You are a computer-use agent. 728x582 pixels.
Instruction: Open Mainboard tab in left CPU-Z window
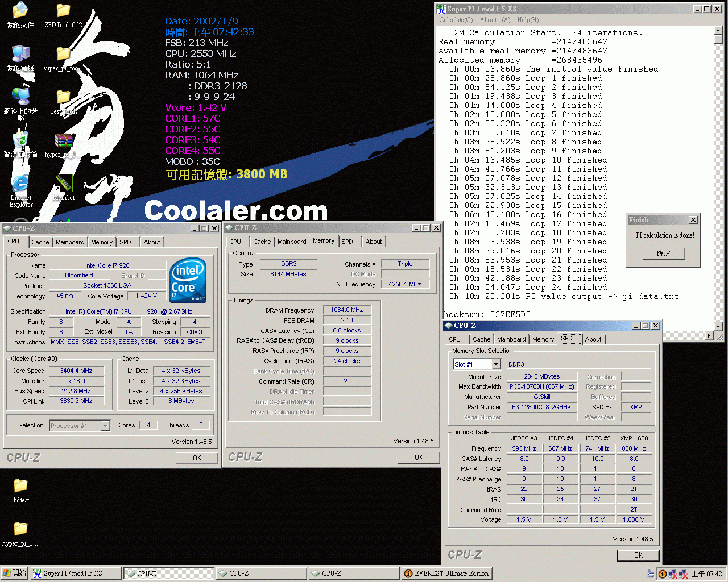(70, 242)
